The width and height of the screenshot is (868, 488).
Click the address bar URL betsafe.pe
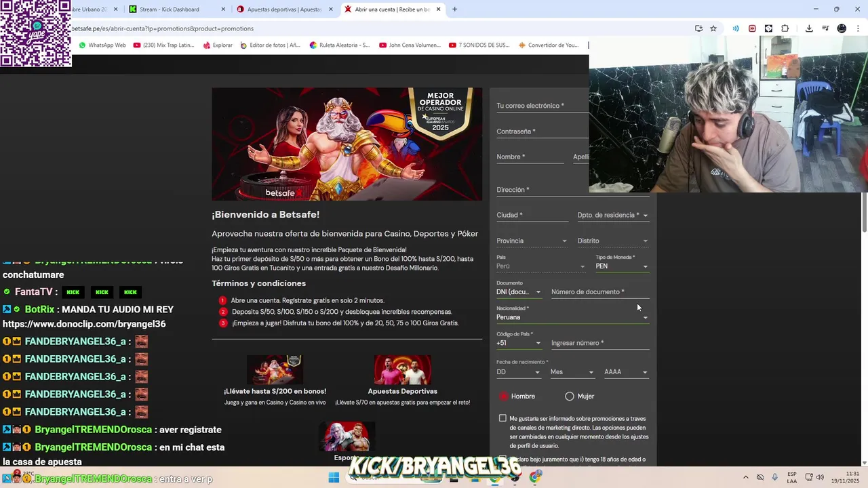click(163, 28)
